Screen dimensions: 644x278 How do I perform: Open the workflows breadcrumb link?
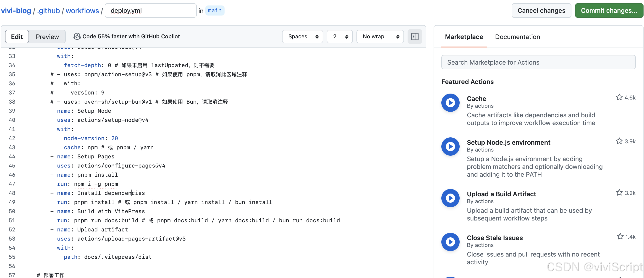[x=82, y=10]
